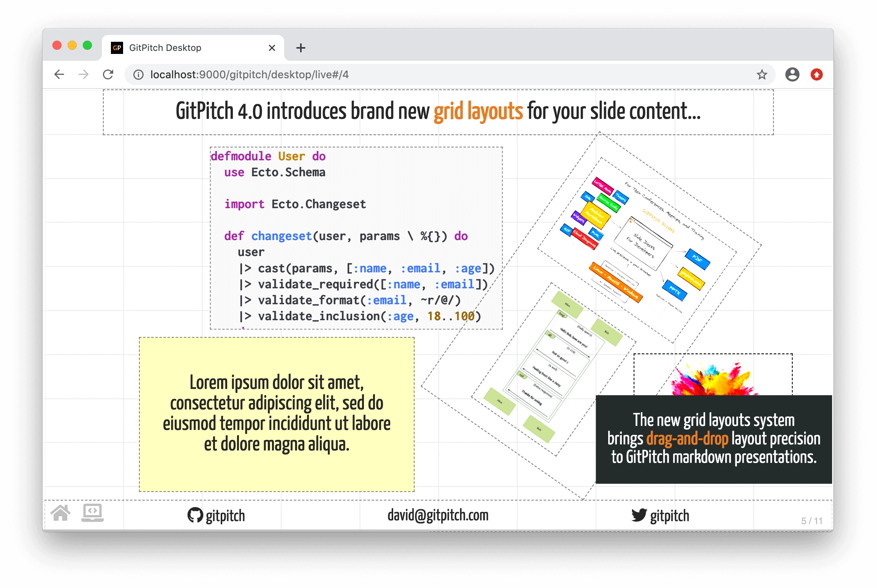Open the Twitter gitpitch footer link
Screen dimensions: 876x588
click(x=660, y=515)
